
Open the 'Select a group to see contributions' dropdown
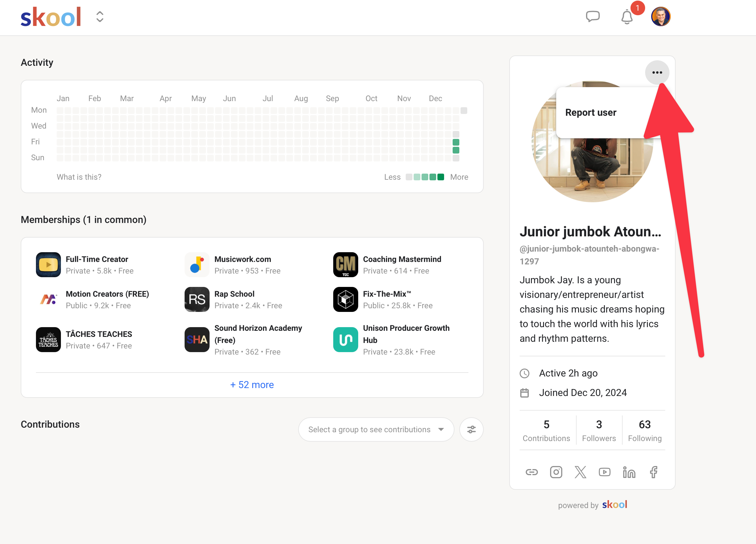click(x=376, y=429)
